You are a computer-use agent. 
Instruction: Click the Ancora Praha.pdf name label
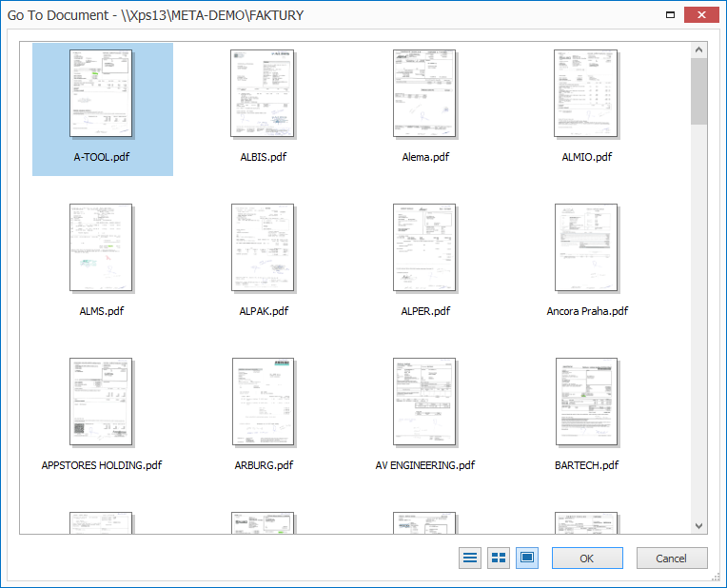pos(587,311)
